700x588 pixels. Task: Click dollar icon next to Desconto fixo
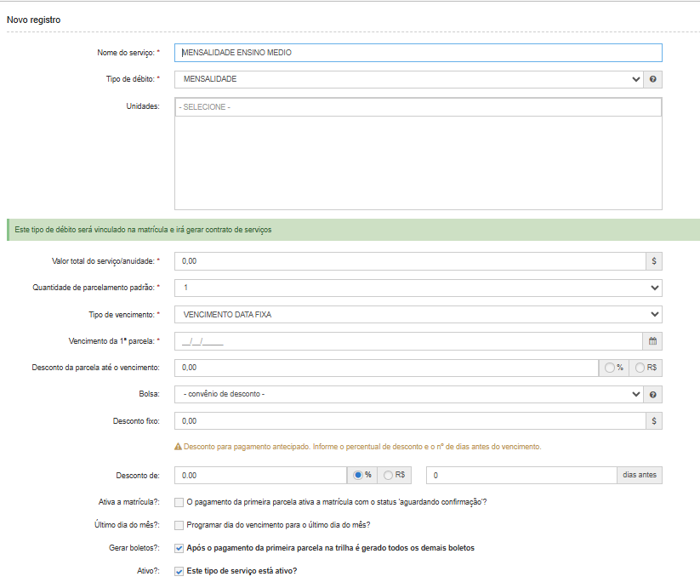653,420
